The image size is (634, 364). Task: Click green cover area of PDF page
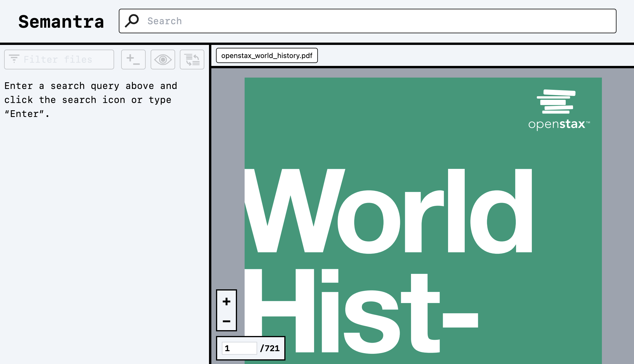tap(409, 123)
